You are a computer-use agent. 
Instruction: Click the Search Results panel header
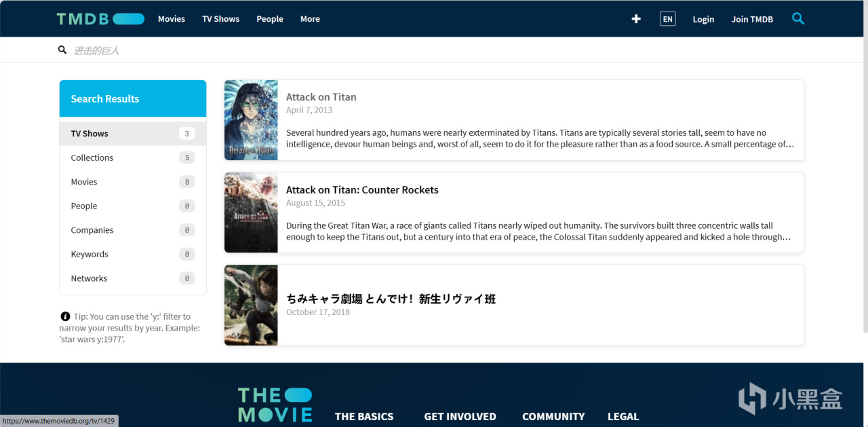point(133,99)
